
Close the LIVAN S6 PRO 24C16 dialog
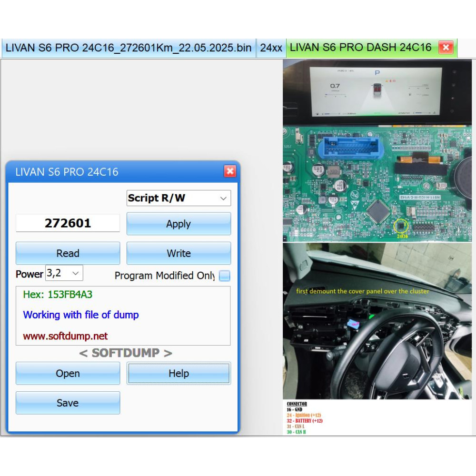pos(230,171)
